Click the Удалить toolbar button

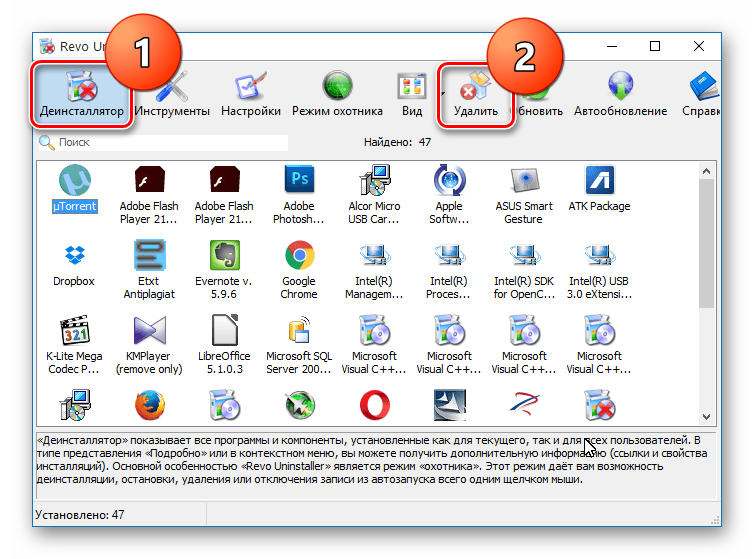click(476, 96)
